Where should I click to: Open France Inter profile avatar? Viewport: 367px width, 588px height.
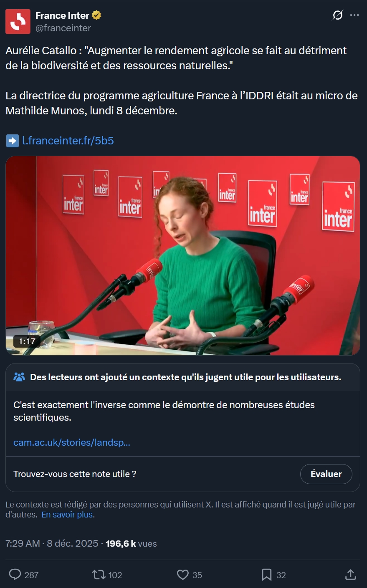point(18,21)
